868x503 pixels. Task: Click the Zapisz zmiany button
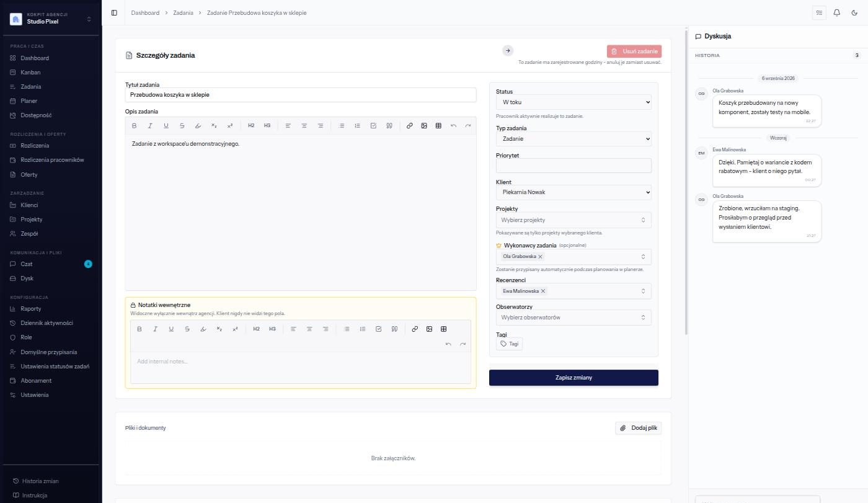pyautogui.click(x=573, y=378)
